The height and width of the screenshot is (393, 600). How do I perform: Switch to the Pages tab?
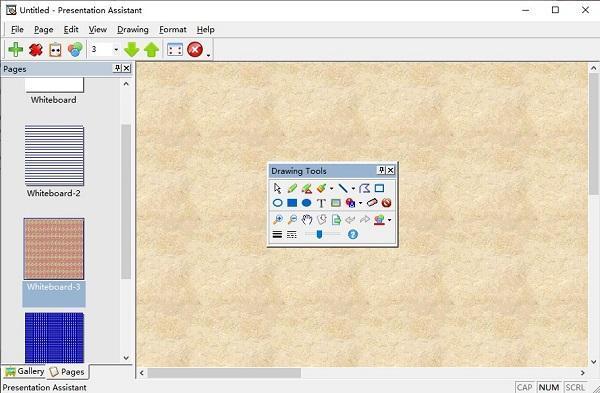pyautogui.click(x=67, y=372)
